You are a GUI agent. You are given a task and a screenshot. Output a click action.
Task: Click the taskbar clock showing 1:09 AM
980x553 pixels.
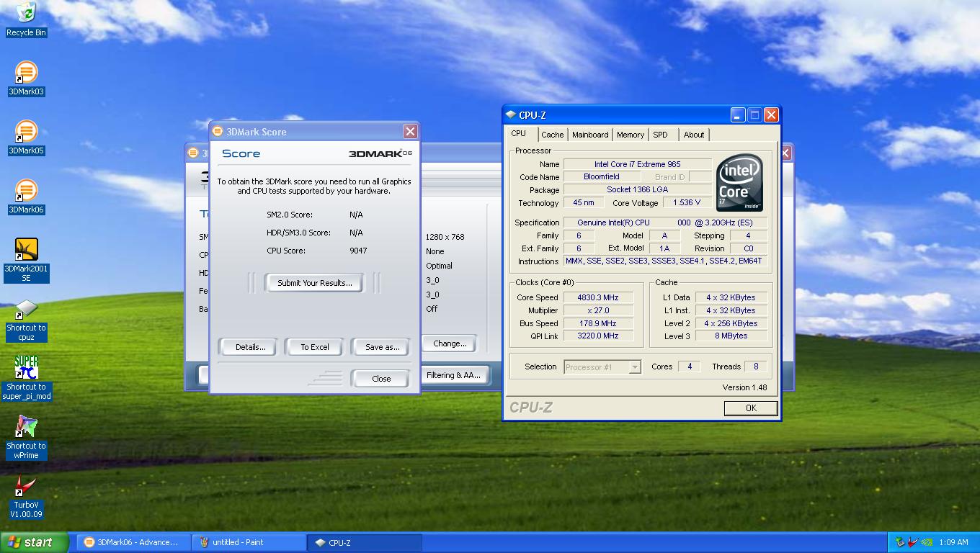coord(953,542)
